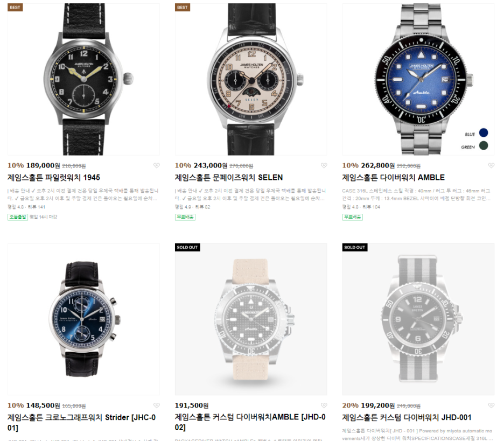
Task: Select the BLUE color swatch on AMBLE
Action: coord(484,132)
